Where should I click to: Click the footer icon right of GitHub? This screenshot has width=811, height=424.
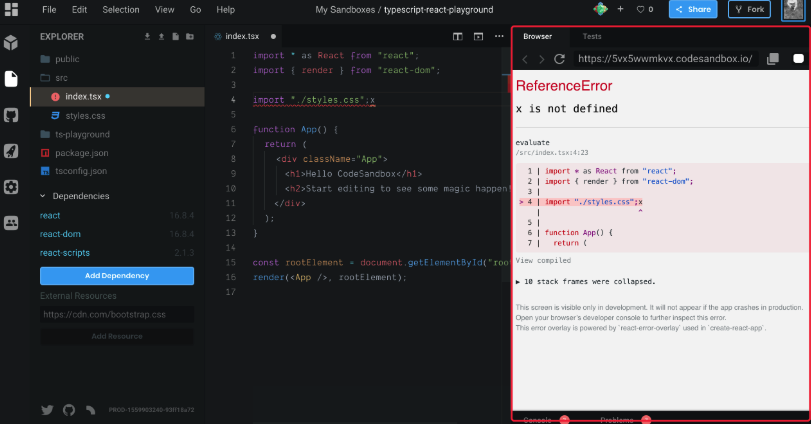tap(91, 410)
